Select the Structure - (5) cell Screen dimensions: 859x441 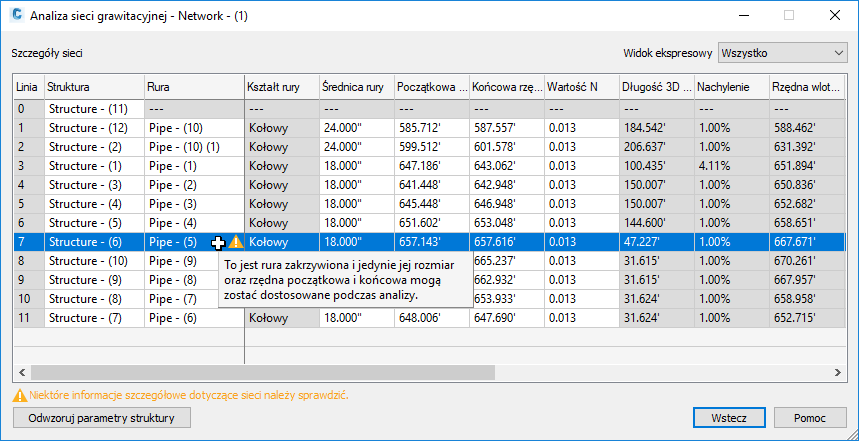point(94,223)
